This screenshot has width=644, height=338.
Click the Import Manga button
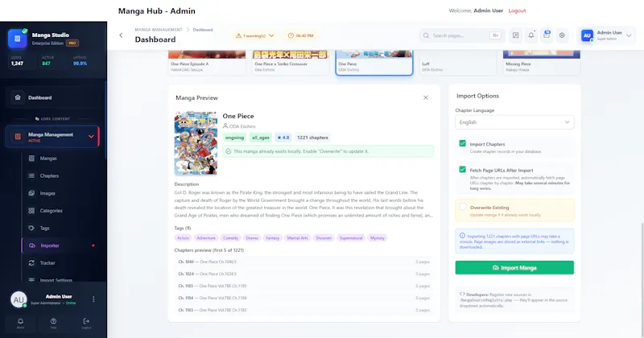coord(514,268)
